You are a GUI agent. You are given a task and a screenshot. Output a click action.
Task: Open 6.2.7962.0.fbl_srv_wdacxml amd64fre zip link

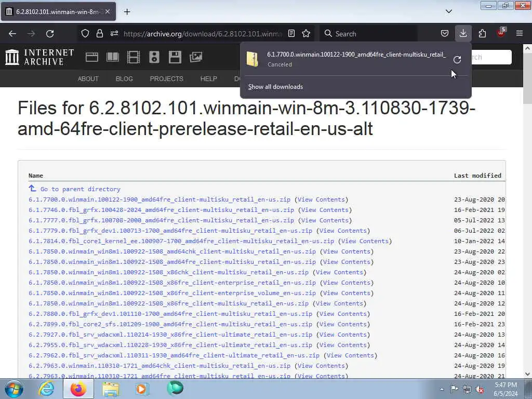[x=174, y=355]
